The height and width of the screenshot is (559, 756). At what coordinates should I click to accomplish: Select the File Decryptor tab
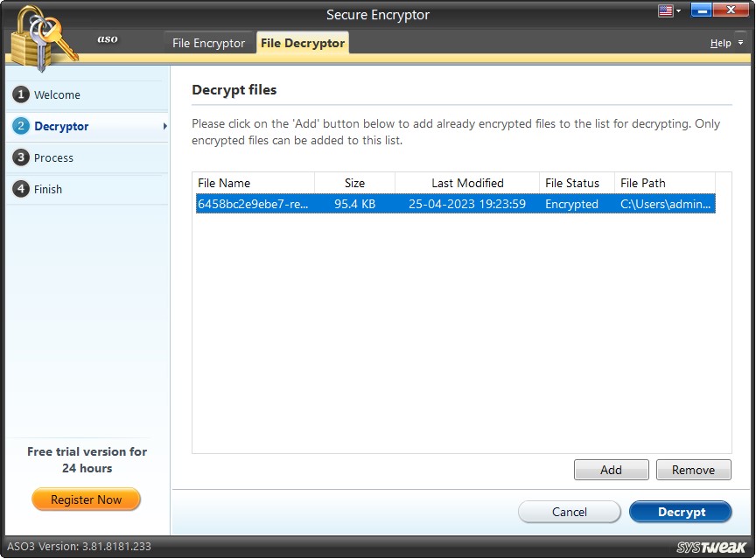[302, 41]
